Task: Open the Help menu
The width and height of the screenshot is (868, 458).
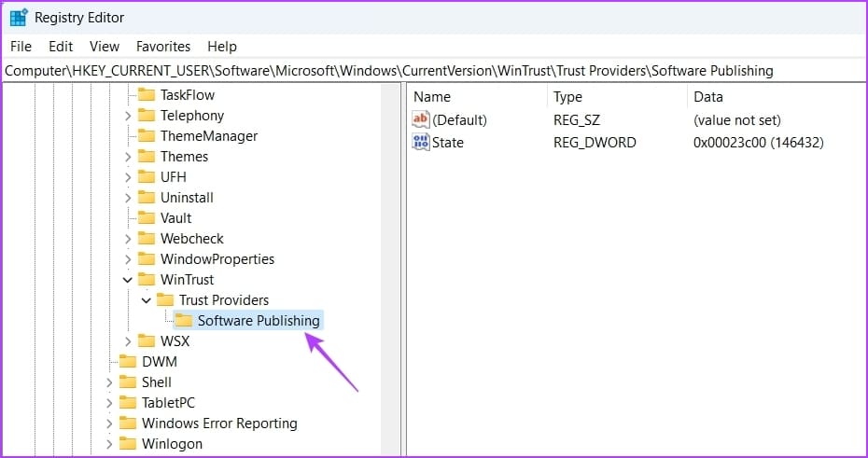Action: pos(222,47)
